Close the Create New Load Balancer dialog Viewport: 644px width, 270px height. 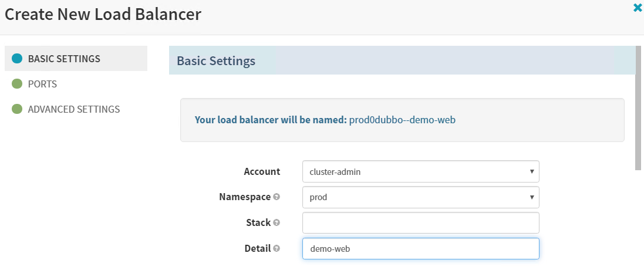638,8
